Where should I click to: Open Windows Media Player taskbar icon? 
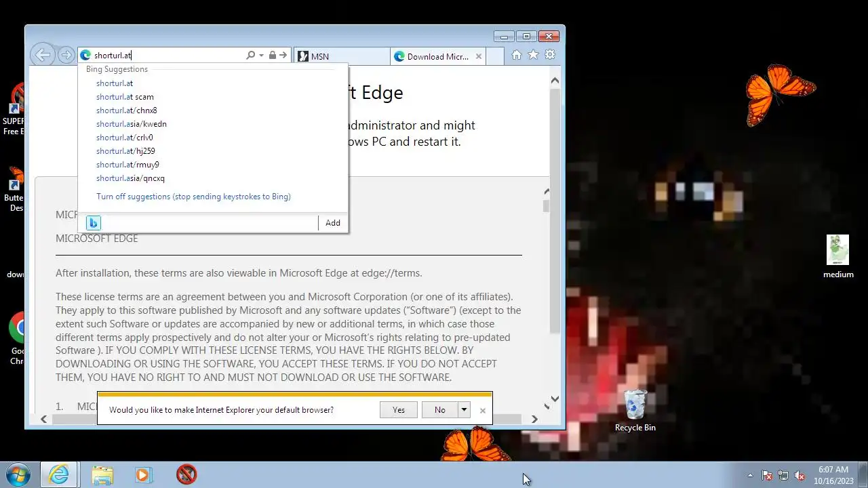click(143, 474)
